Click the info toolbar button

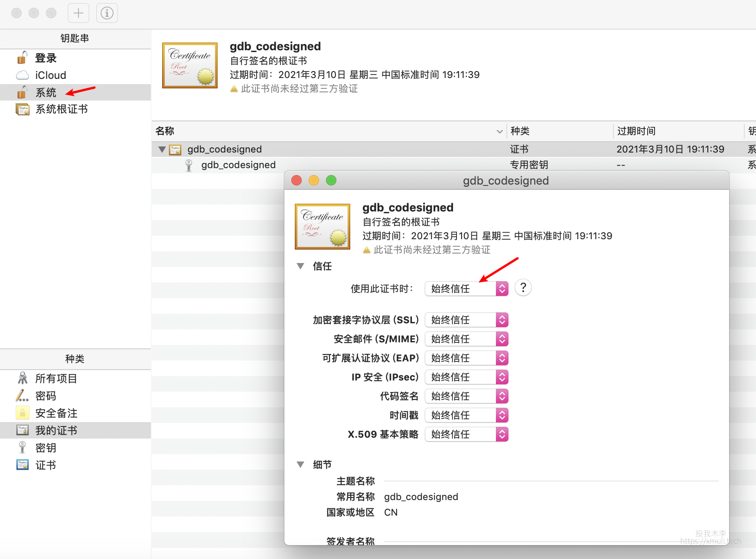[107, 13]
